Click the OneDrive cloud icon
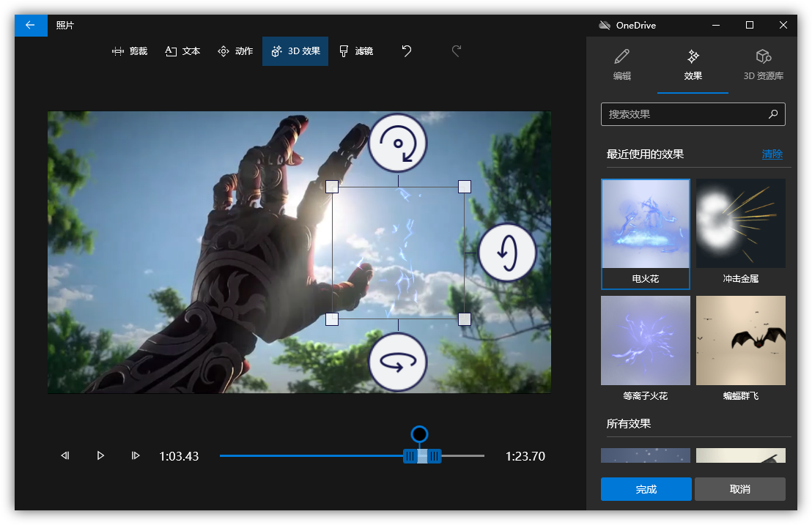The height and width of the screenshot is (525, 812). click(605, 26)
